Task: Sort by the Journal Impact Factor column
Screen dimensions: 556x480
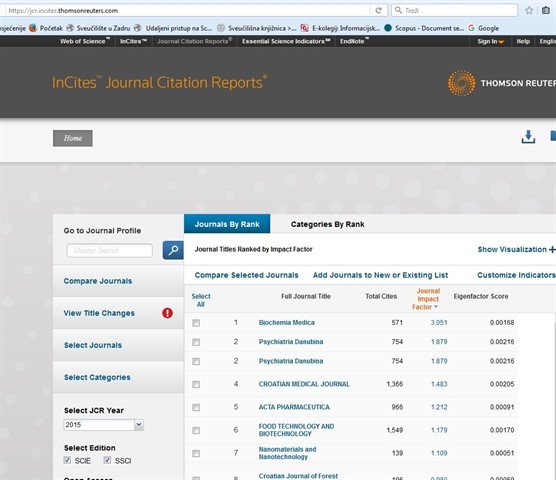Action: [427, 299]
